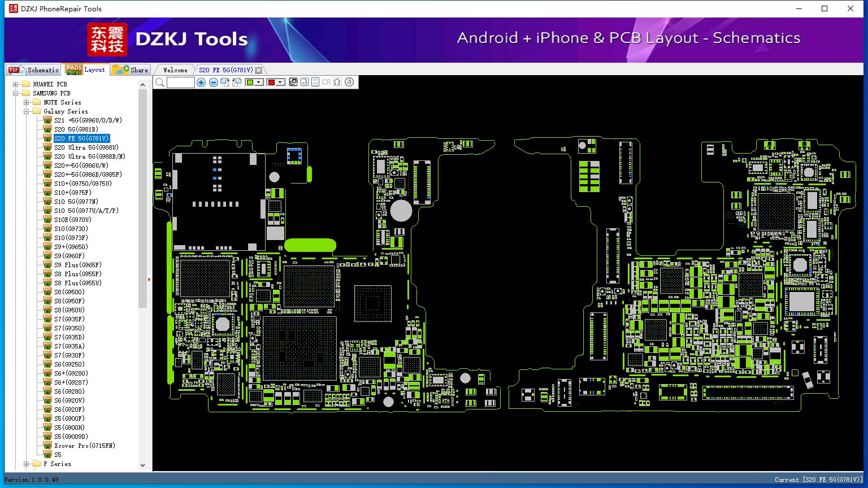
Task: Click the green color swatch
Action: coord(250,82)
